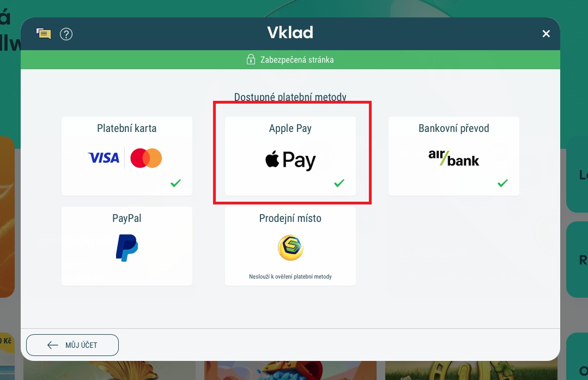The image size is (588, 380).
Task: Select the Visa logo
Action: point(104,158)
